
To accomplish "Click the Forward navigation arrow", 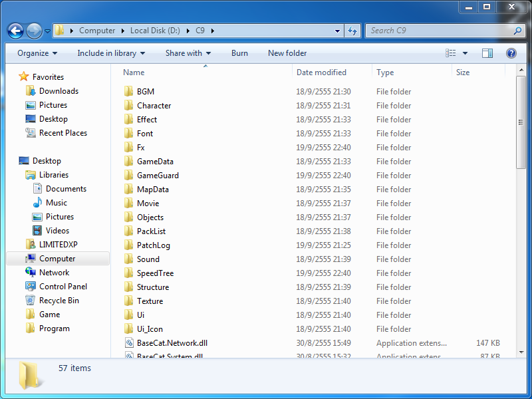I will (34, 31).
